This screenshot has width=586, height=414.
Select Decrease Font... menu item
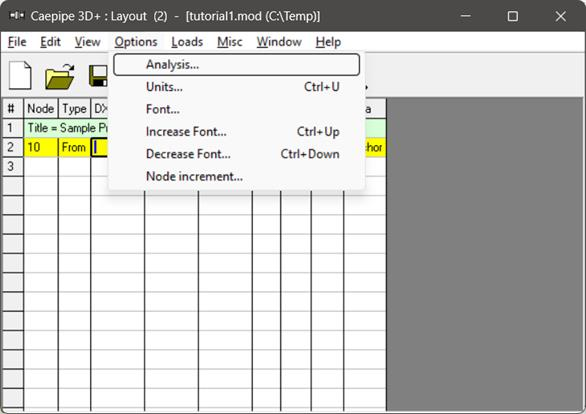(x=237, y=154)
